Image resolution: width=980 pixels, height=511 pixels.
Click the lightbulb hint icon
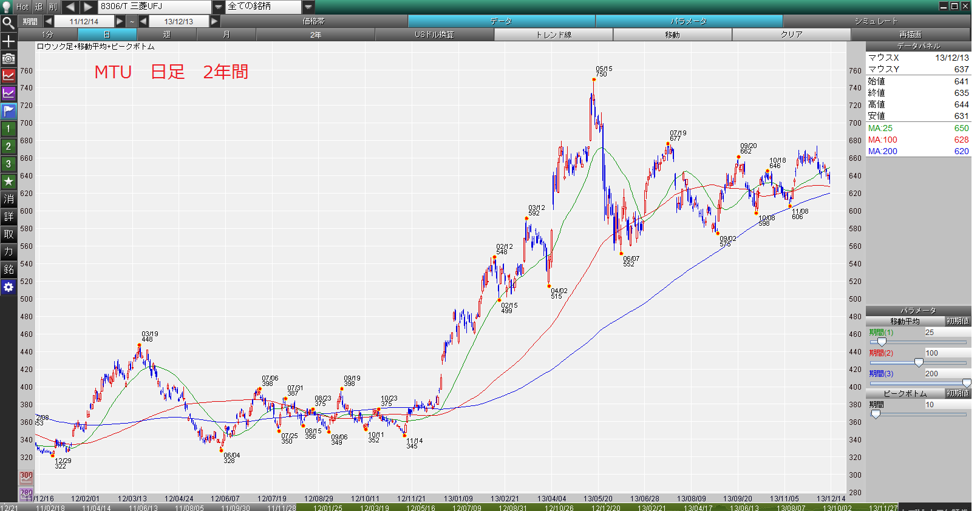click(x=7, y=7)
